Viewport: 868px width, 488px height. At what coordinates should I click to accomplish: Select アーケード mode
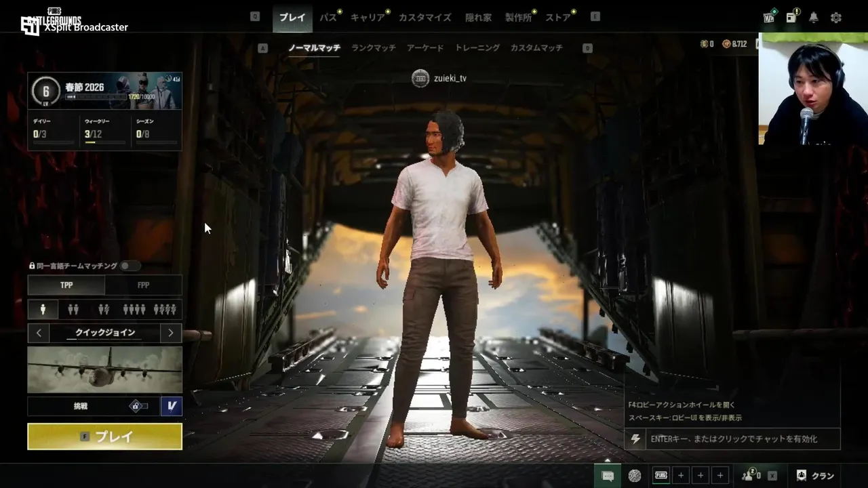425,48
